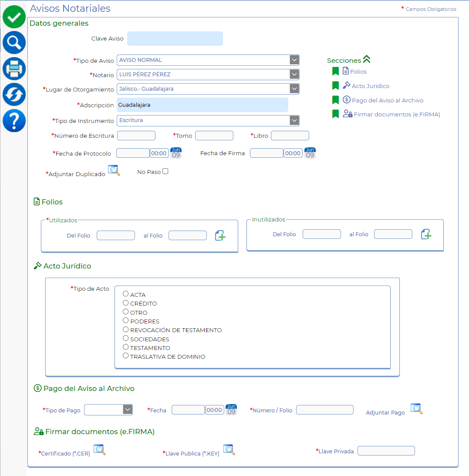This screenshot has height=476, width=469.
Task: Select the TESTAMENTO radio option
Action: click(126, 347)
